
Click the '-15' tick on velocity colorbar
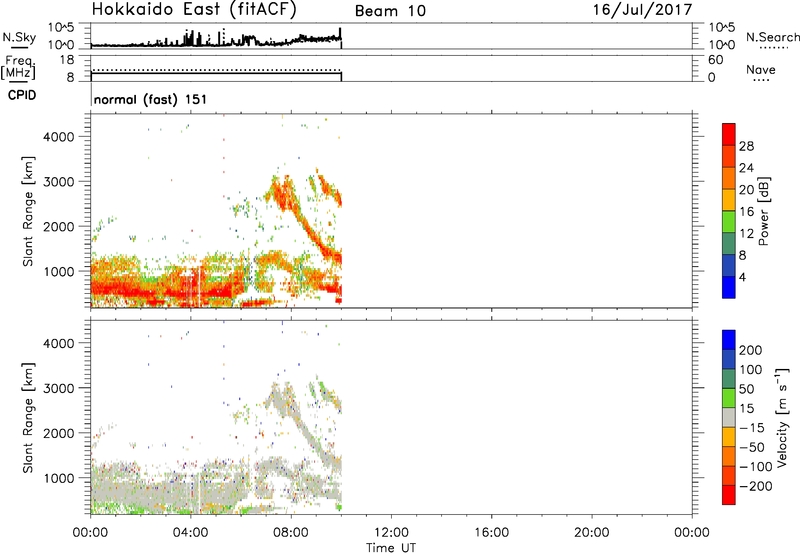tap(752, 428)
